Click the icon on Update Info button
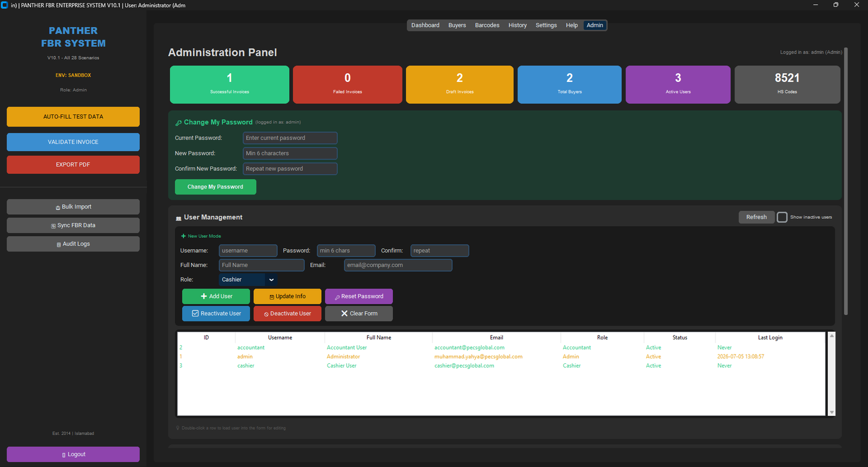This screenshot has height=467, width=868. pyautogui.click(x=272, y=297)
